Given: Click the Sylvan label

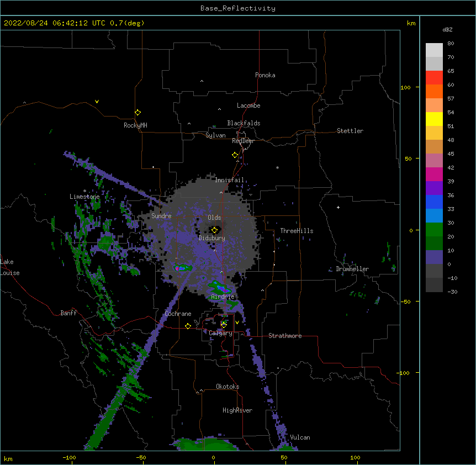Looking at the screenshot, I should [215, 135].
